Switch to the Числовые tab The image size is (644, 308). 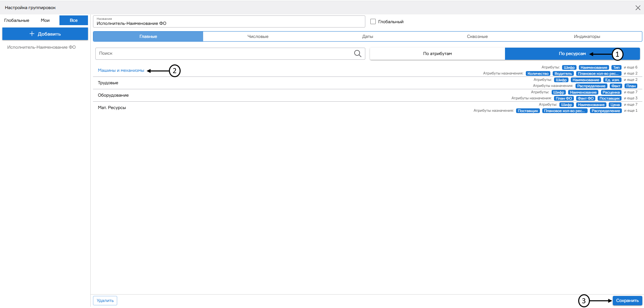pos(258,37)
